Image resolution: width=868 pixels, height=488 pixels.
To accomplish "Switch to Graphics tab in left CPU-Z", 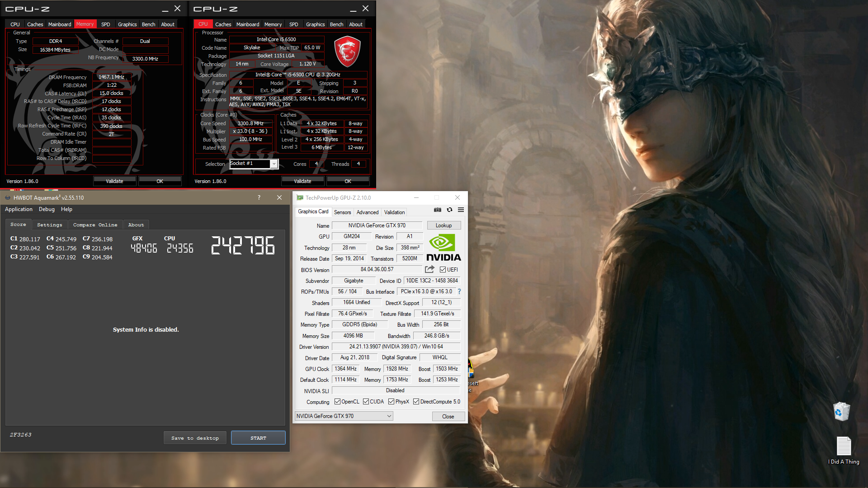I will (127, 24).
